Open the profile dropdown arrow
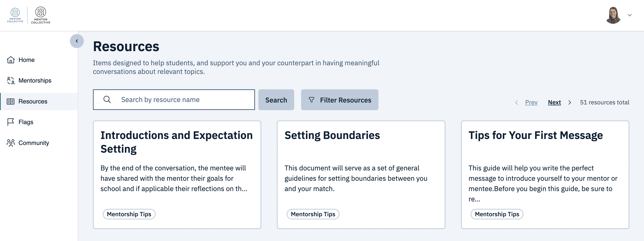Screen dimensions: 644x241 [630, 15]
